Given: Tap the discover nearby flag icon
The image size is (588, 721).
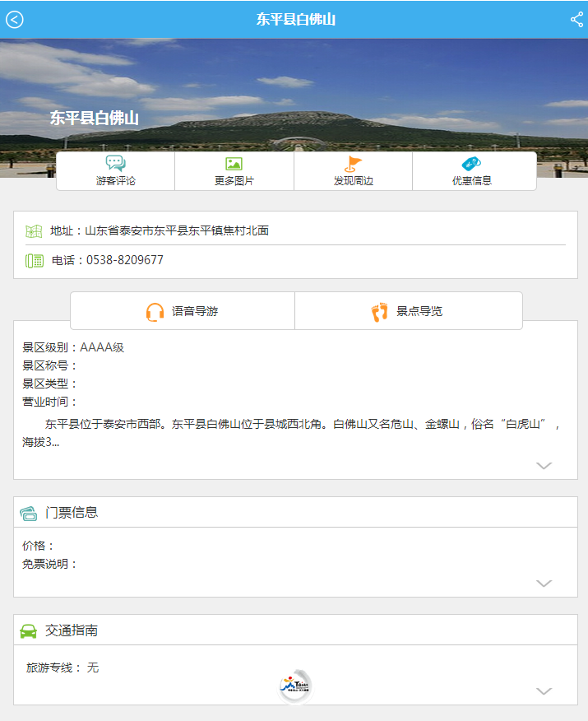Looking at the screenshot, I should click(x=353, y=164).
